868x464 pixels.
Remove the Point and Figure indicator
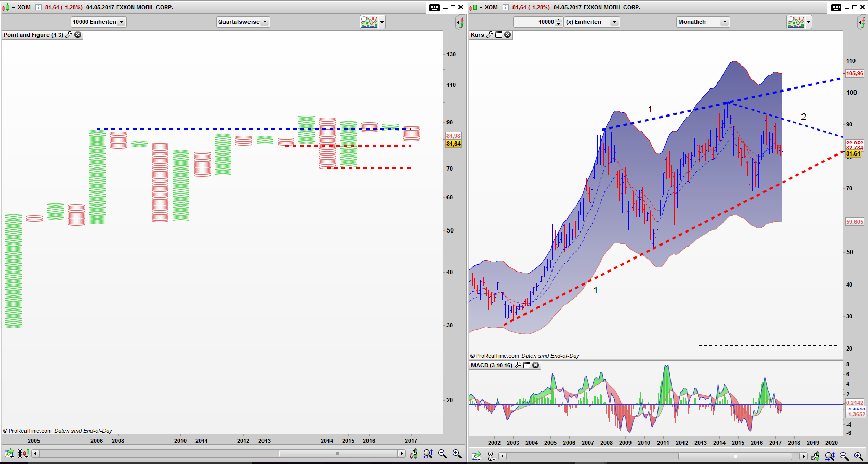coord(78,35)
